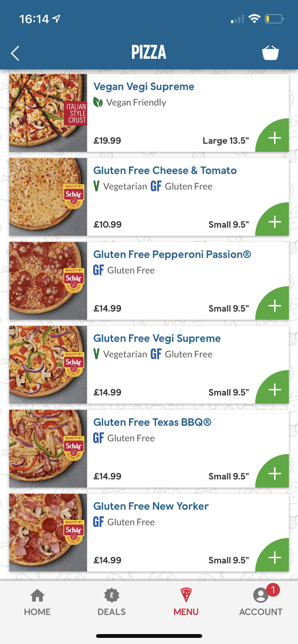Viewport: 298px width, 644px height.
Task: View Gluten Free Cheese & Tomato photo
Action: 48,197
